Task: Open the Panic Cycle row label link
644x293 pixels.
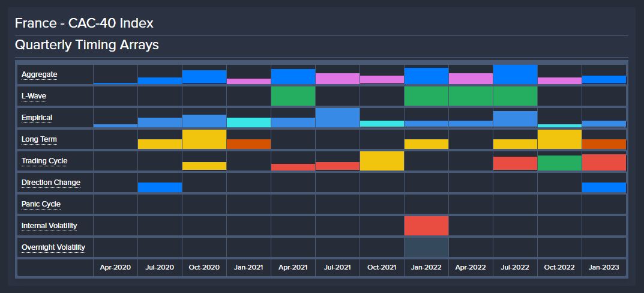Action: (x=41, y=204)
